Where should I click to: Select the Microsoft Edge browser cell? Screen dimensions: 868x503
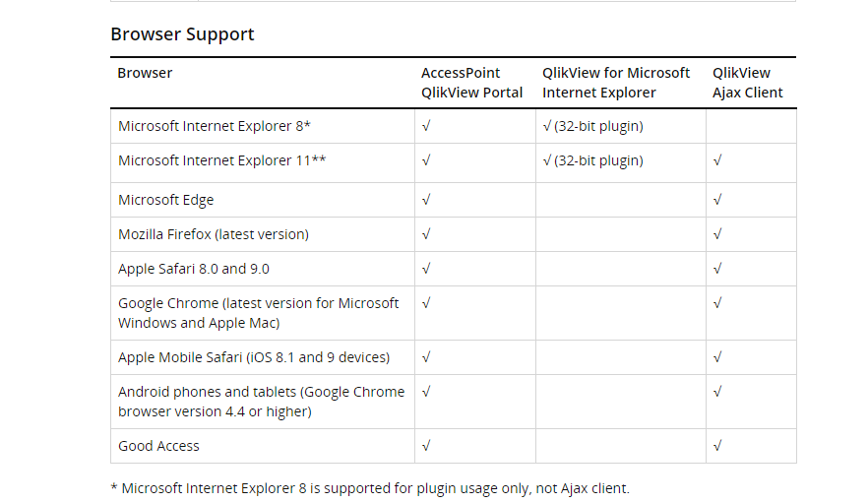point(165,200)
